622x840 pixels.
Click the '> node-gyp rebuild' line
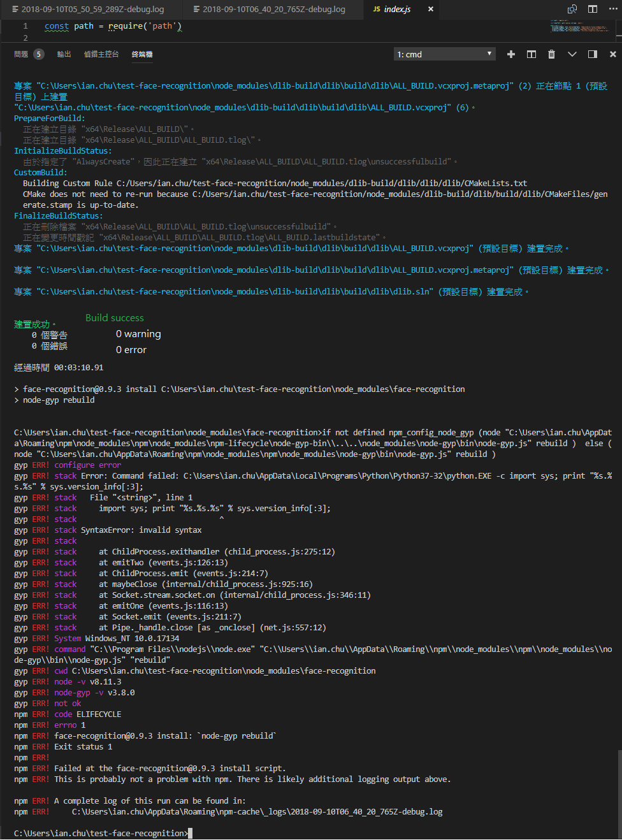(54, 400)
